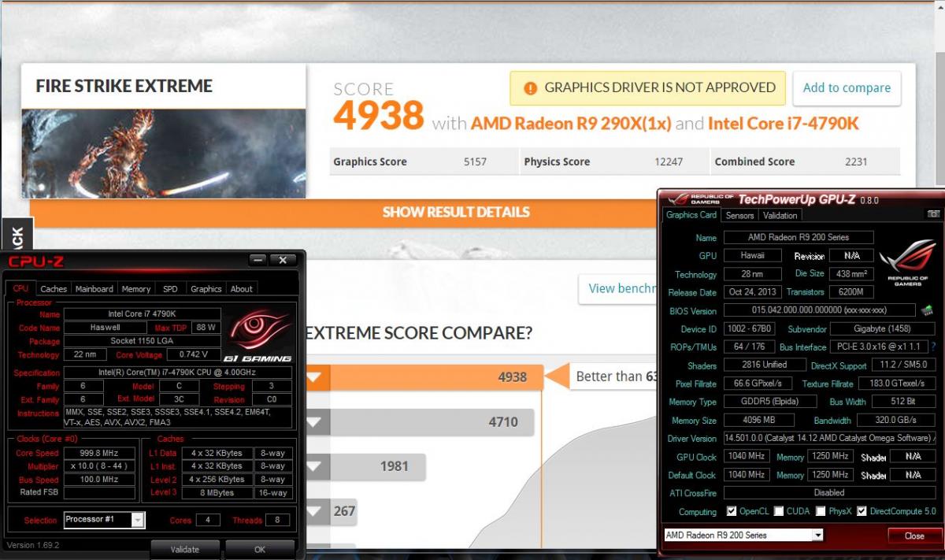
Task: Open the Processor #1 selection dropdown
Action: (x=138, y=520)
